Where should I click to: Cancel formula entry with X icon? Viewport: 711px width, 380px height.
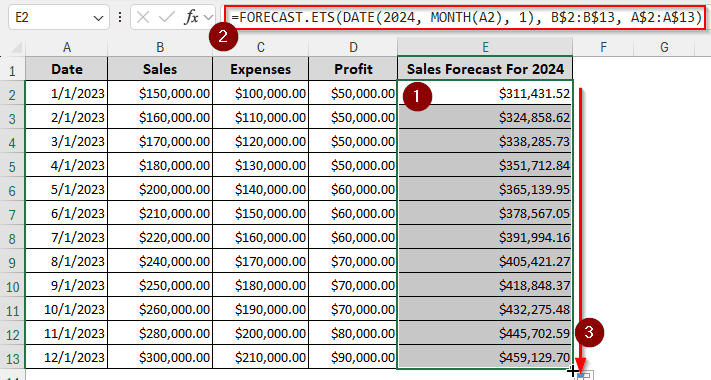point(143,17)
